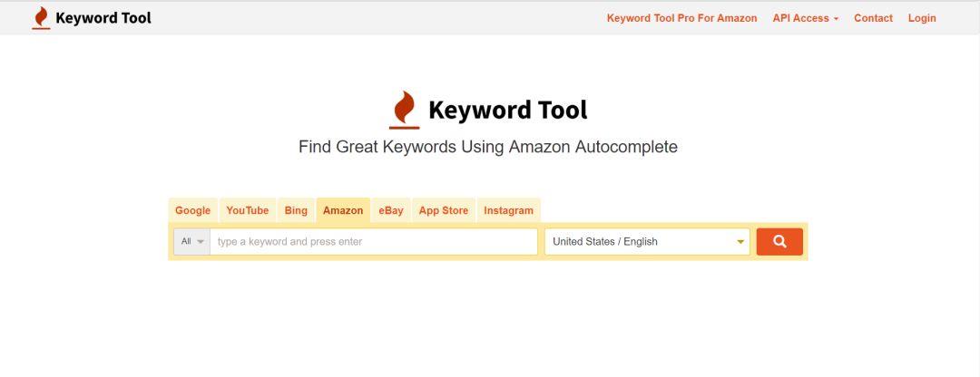Click the yellow arrow in language selector
Image resolution: width=980 pixels, height=377 pixels.
coord(740,242)
